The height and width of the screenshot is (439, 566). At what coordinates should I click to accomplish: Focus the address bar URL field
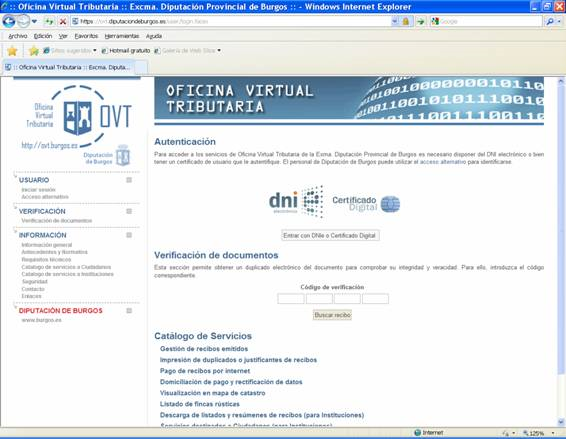231,22
